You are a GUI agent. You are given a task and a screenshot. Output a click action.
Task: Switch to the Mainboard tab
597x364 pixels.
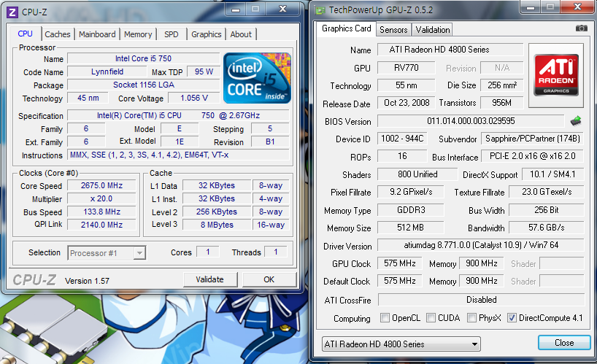click(x=97, y=34)
